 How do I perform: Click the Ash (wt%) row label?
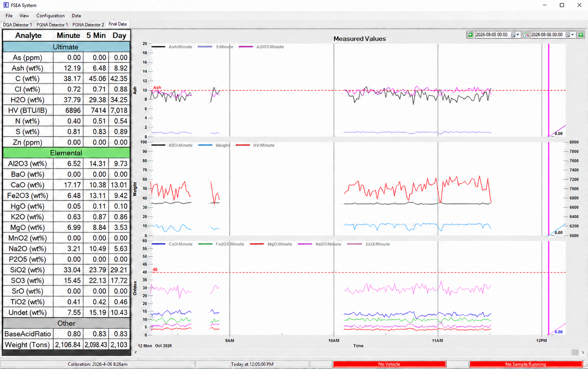28,68
